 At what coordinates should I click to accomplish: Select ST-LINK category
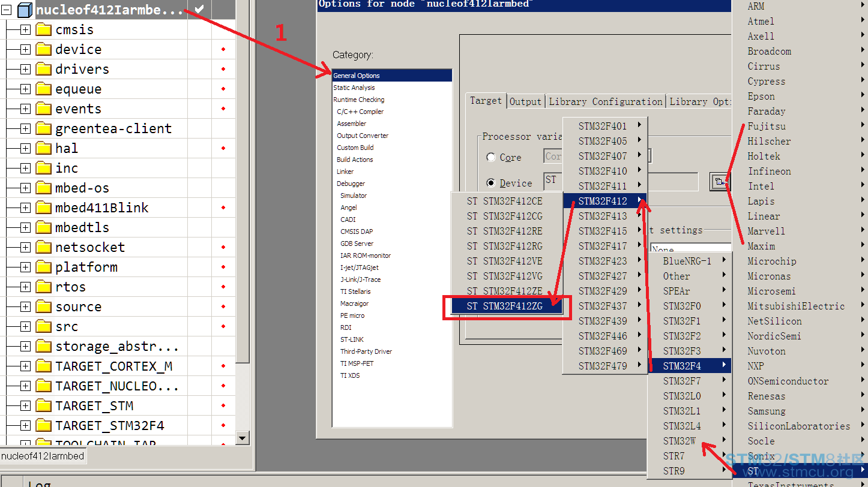click(x=352, y=339)
